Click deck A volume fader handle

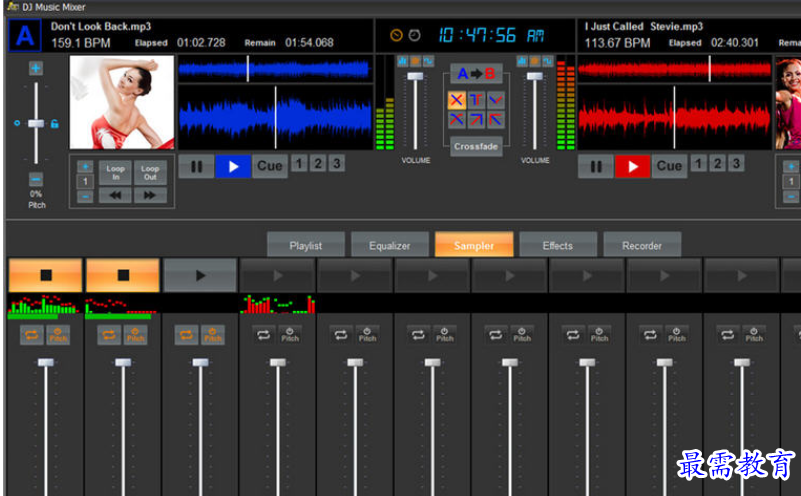(x=415, y=76)
